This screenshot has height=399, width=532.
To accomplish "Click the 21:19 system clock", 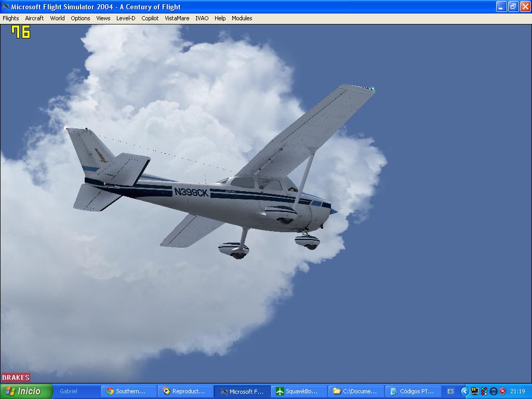I will pyautogui.click(x=517, y=392).
